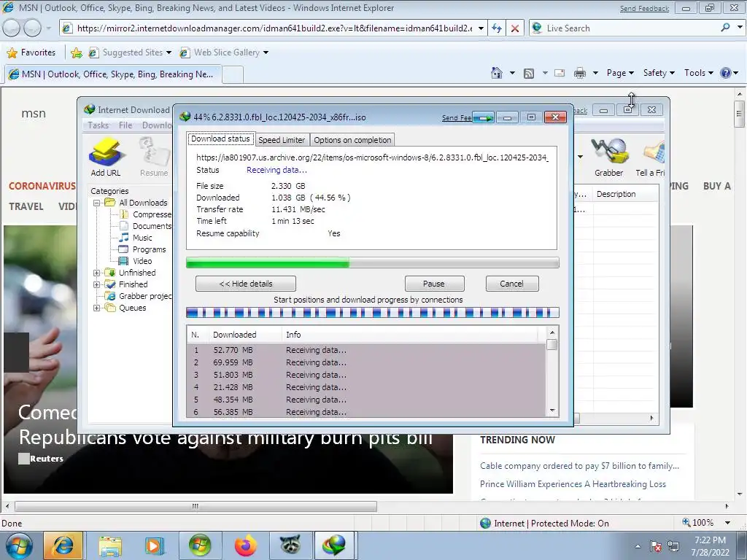This screenshot has width=747, height=560.
Task: Open the IE Page menu dropdown
Action: (620, 73)
